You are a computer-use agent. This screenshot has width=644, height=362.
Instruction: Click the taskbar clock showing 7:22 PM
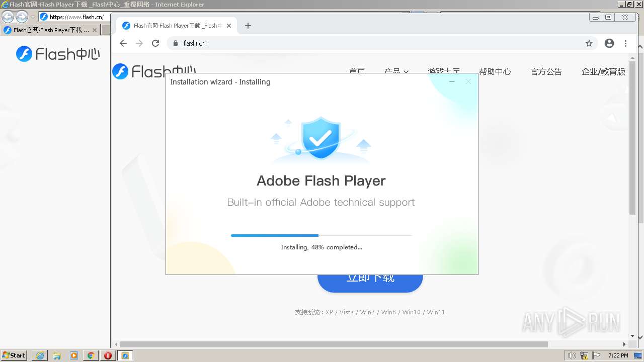click(x=618, y=355)
